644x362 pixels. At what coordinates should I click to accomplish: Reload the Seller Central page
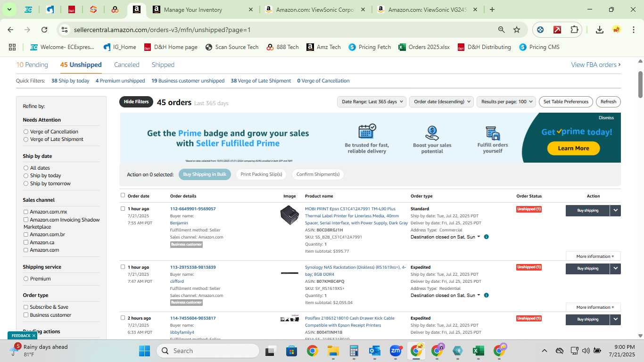pos(44,30)
